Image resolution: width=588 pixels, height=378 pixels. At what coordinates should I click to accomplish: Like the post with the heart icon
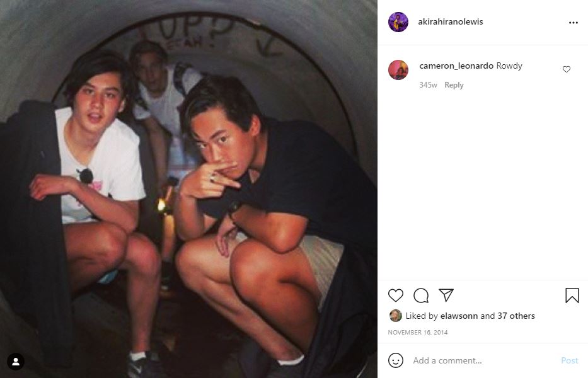tap(396, 295)
